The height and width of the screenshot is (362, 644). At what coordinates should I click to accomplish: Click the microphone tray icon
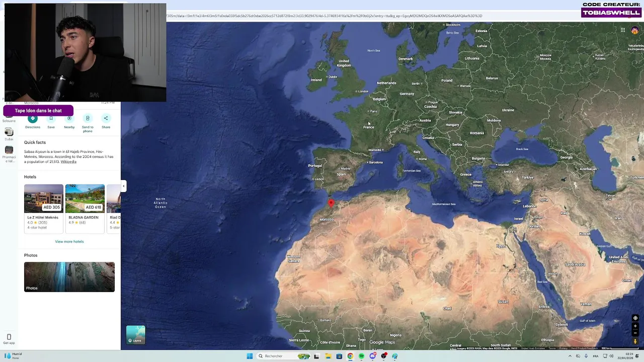click(x=586, y=356)
